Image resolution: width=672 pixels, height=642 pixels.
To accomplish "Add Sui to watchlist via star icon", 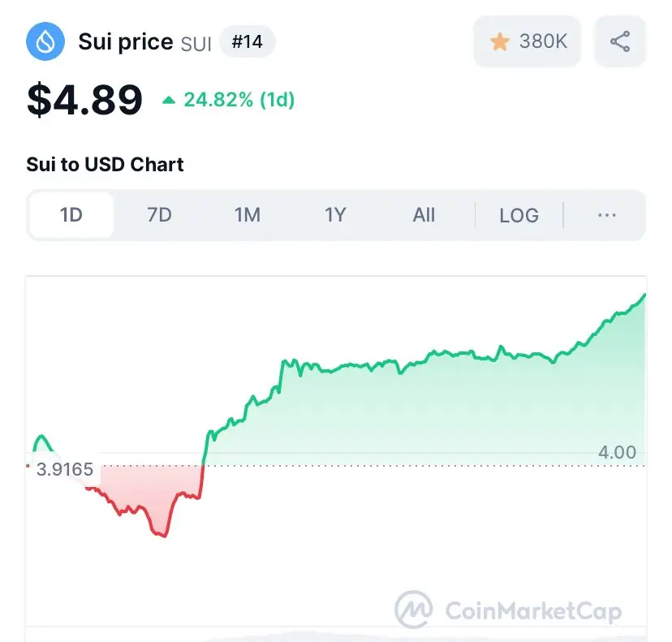I will (500, 41).
